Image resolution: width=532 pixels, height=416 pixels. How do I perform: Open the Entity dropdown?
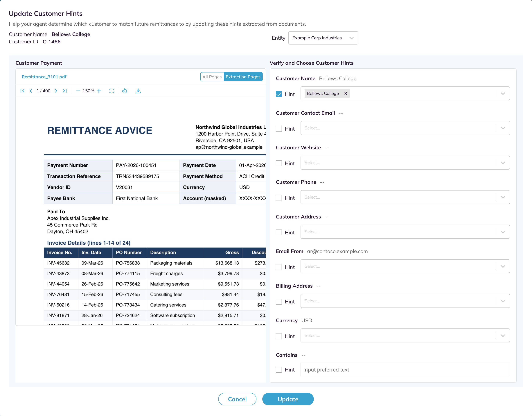323,38
